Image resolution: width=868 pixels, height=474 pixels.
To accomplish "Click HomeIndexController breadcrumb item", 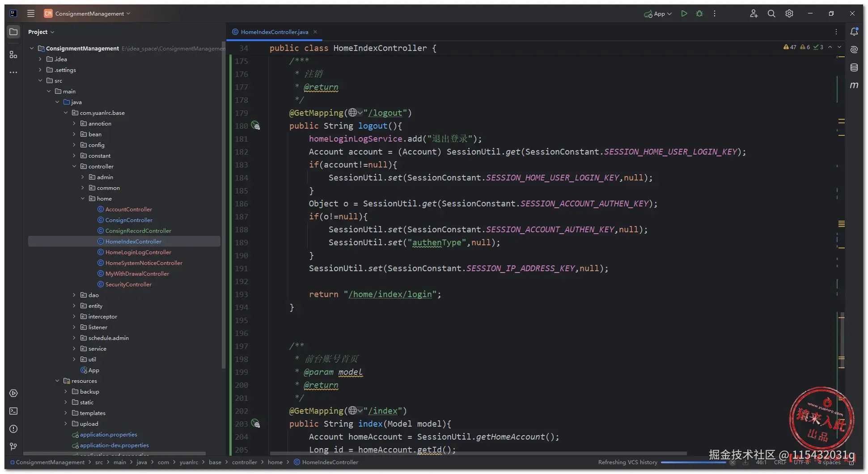I will [326, 462].
